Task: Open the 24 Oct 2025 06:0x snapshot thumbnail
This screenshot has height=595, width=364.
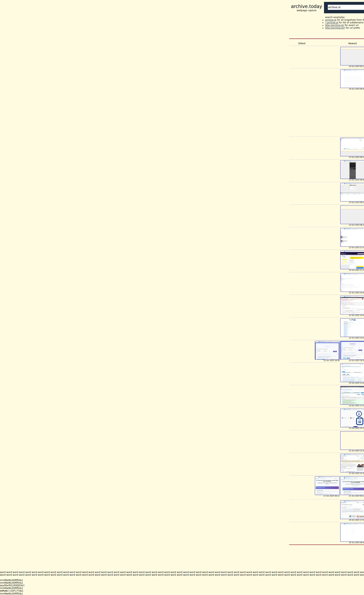Action: 352,79
